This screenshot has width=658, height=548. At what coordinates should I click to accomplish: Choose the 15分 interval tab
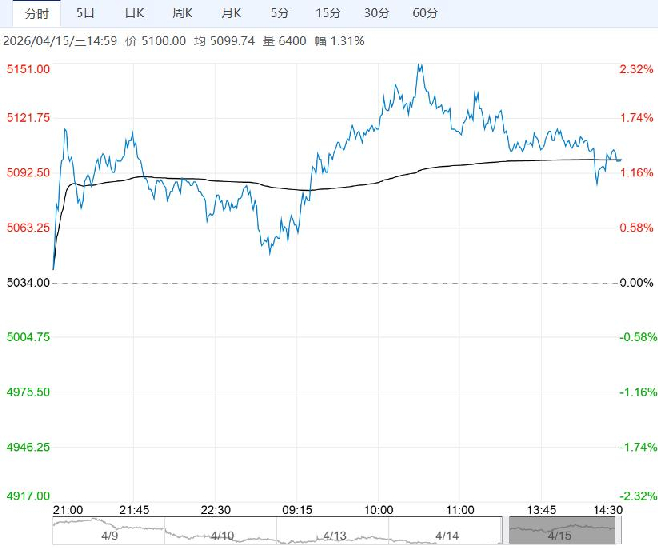(x=327, y=13)
